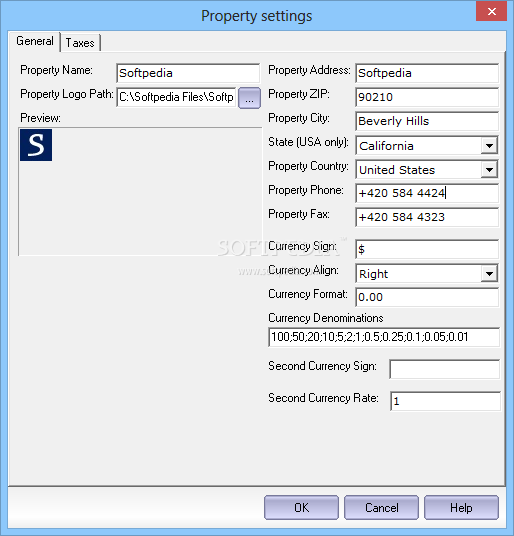Open Help from the dialog button
The height and width of the screenshot is (536, 514).
pyautogui.click(x=461, y=508)
